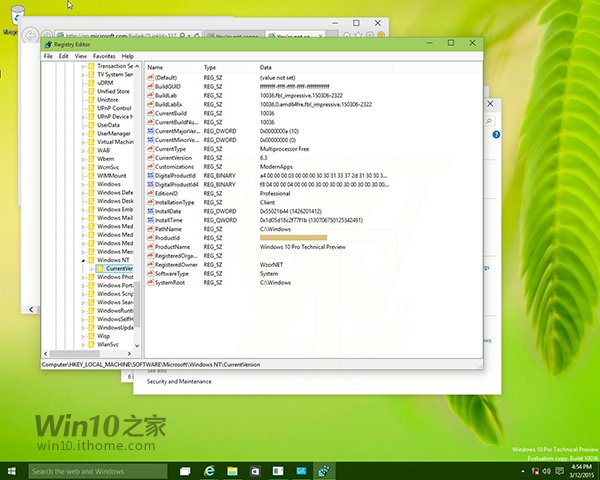Screen dimensions: 600x480
Task: Open the Edit menu in Registry Editor
Action: pos(64,56)
